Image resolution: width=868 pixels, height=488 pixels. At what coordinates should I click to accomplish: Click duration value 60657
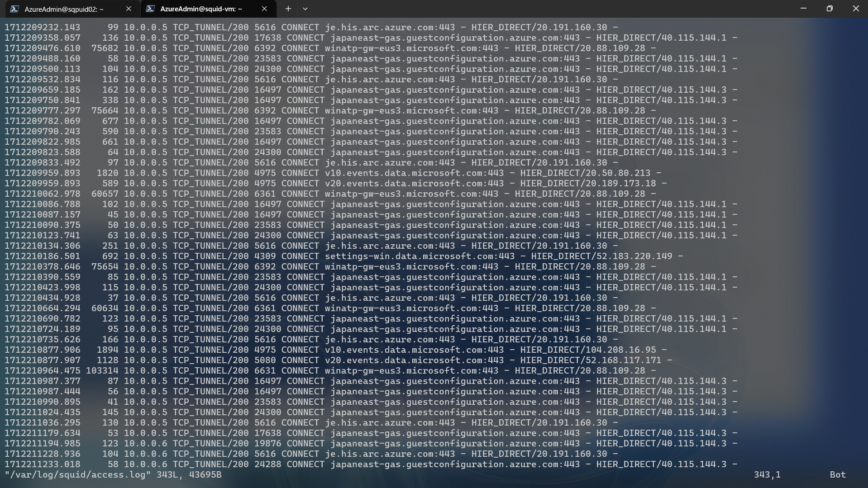click(105, 194)
